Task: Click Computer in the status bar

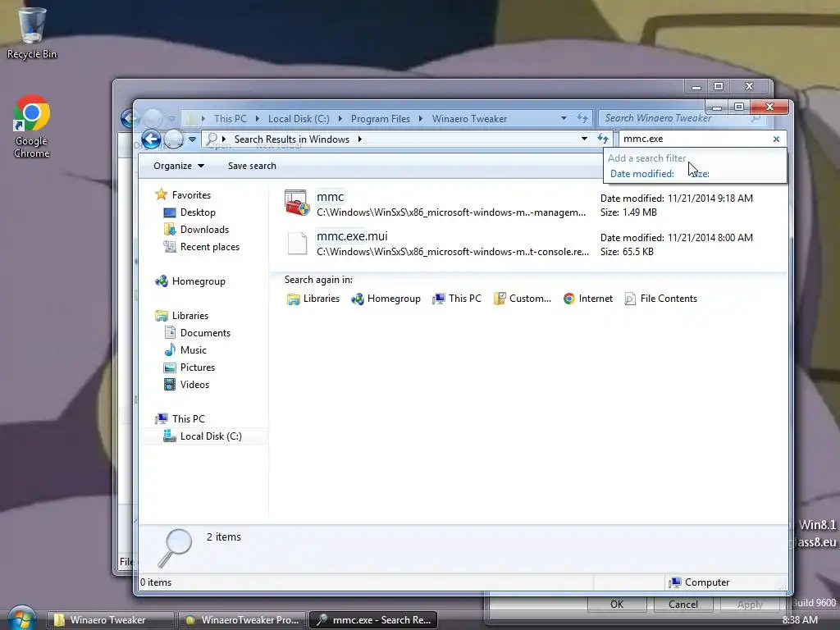Action: (x=700, y=582)
